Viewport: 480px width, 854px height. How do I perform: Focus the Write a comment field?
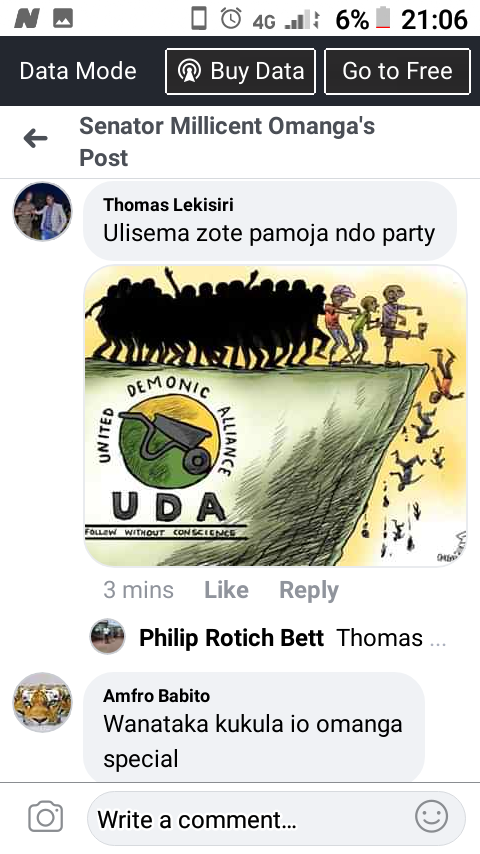point(276,819)
